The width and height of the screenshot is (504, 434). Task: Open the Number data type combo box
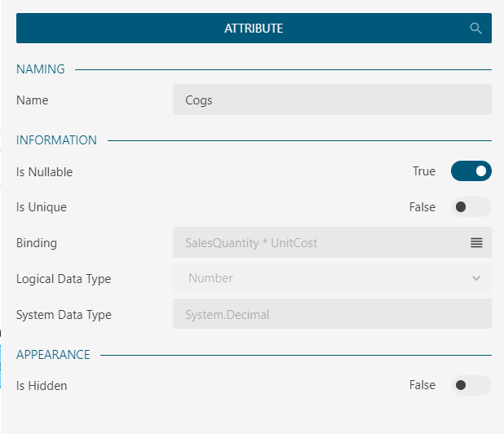click(326, 278)
